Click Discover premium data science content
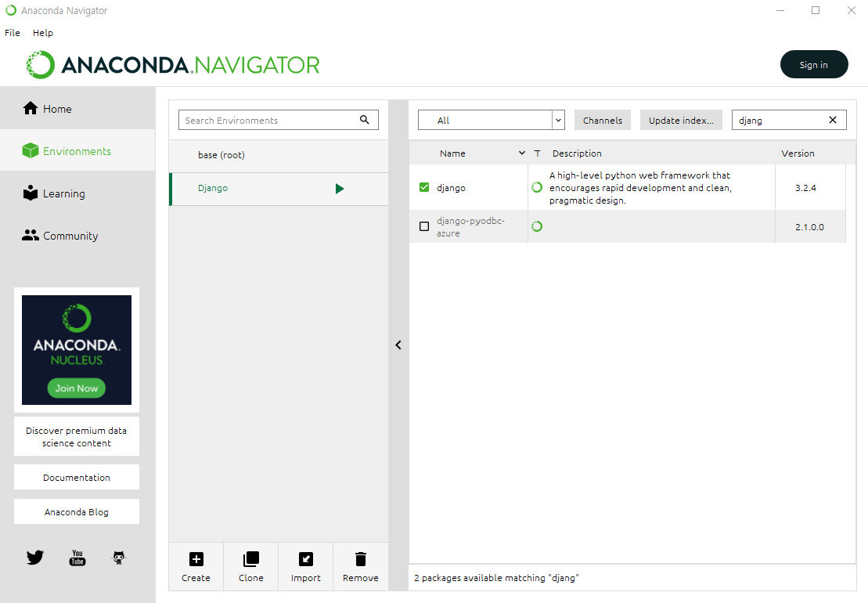Viewport: 868px width, 603px height. [77, 436]
